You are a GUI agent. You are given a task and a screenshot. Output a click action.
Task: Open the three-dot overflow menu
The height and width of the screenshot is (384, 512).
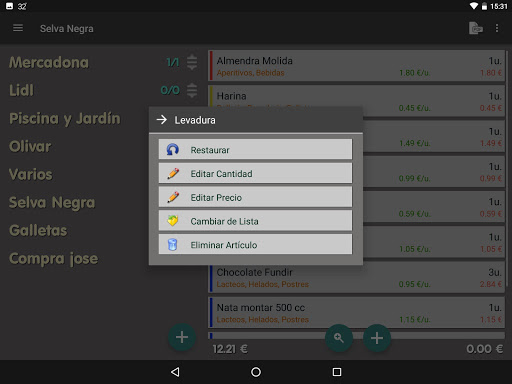click(x=497, y=28)
